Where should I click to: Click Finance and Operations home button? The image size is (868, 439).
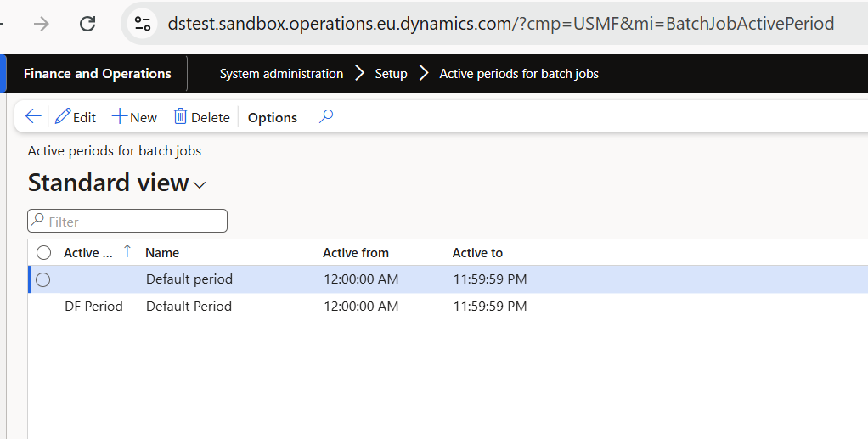pos(97,74)
